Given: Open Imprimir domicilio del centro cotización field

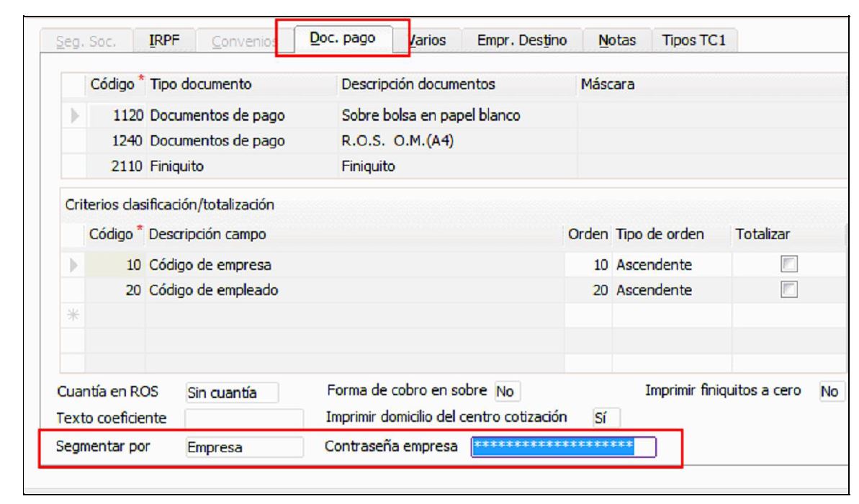Looking at the screenshot, I should 606,418.
